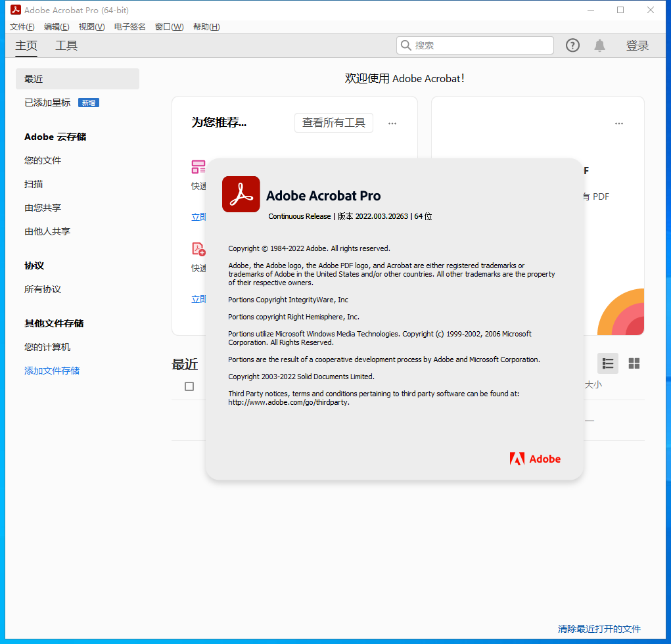
Task: Switch to grid view icon
Action: coord(634,363)
